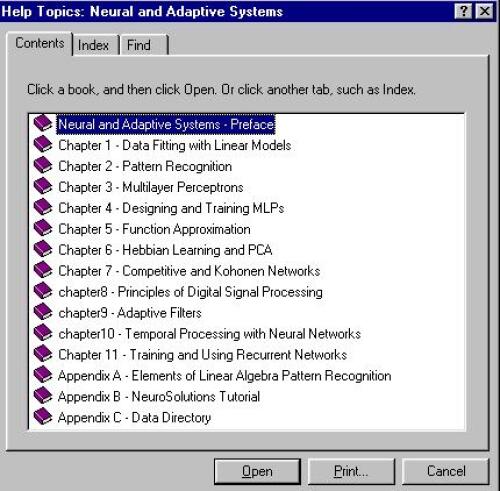Viewport: 500px width, 491px height.
Task: Select 'Chapter 3 - Multilayer Perceptrons'
Action: tap(151, 187)
